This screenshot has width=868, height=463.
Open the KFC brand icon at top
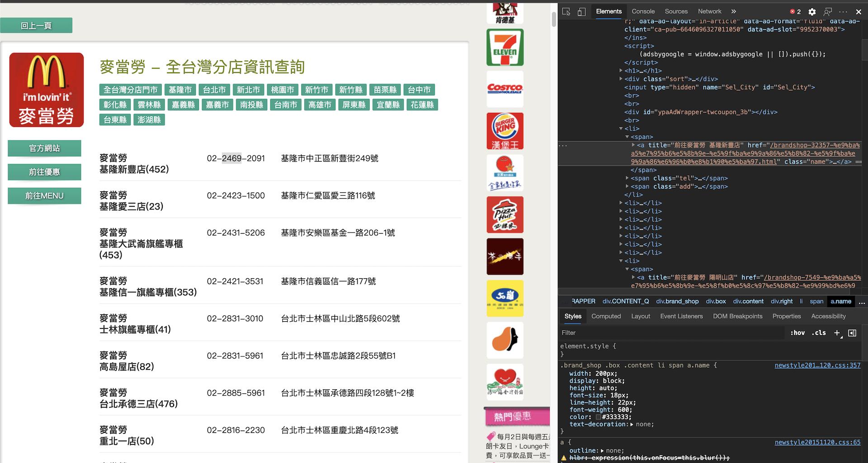505,13
